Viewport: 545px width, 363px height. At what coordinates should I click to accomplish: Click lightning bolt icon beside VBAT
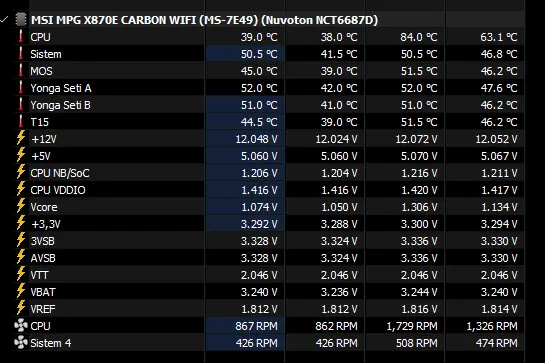21,291
